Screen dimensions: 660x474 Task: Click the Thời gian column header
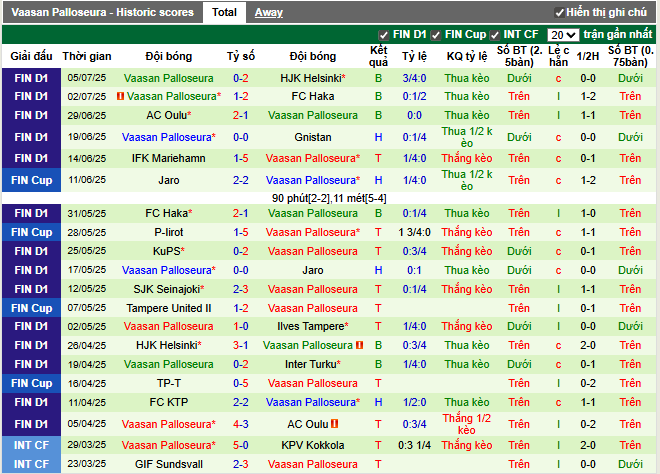[87, 56]
